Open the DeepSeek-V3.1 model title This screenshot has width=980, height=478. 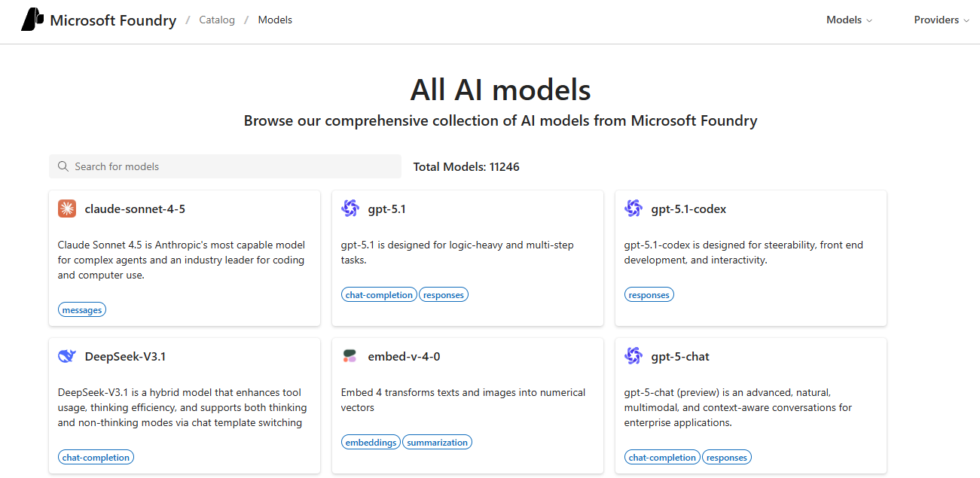point(125,357)
